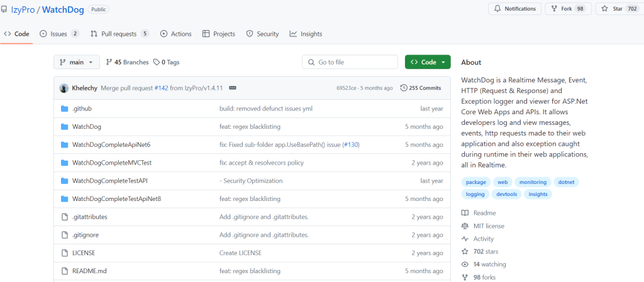Open the 702 stars link
The width and height of the screenshot is (644, 282).
(486, 252)
